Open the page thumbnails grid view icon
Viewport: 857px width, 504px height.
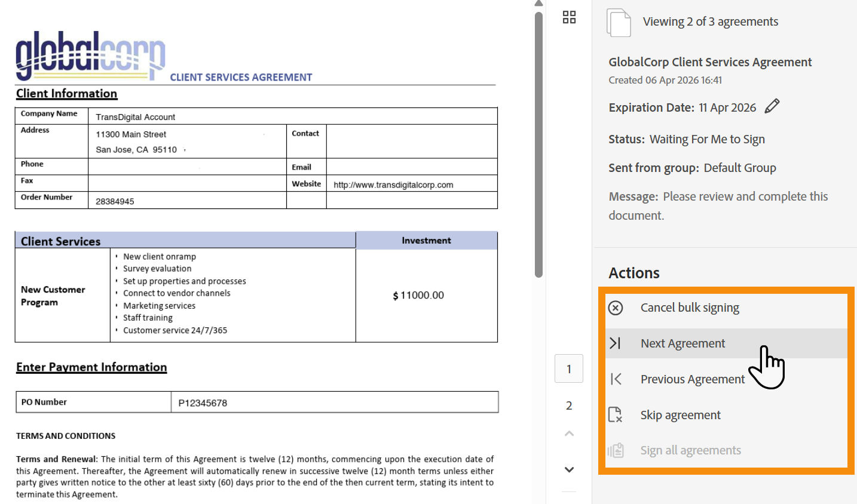[x=569, y=17]
